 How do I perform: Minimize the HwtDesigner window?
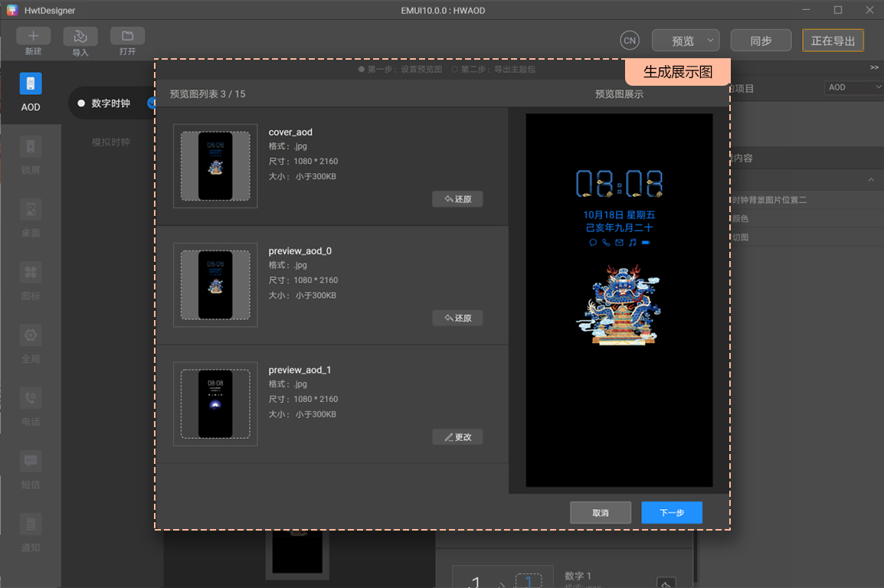pyautogui.click(x=806, y=10)
